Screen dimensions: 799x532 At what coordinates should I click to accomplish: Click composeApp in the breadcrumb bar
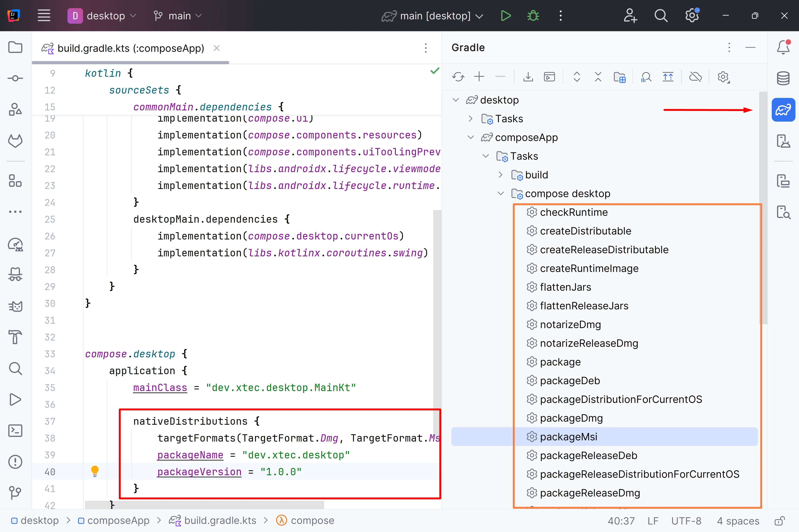coord(118,520)
